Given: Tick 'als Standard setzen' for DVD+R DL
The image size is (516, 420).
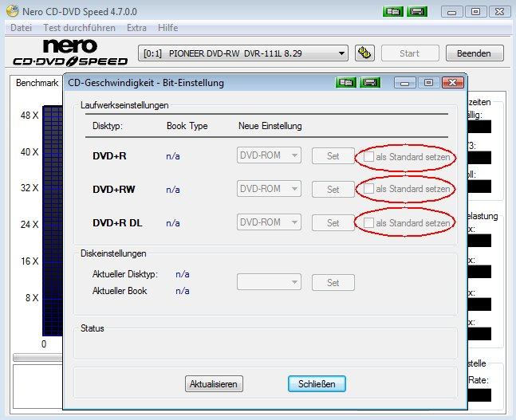Looking at the screenshot, I should 368,222.
